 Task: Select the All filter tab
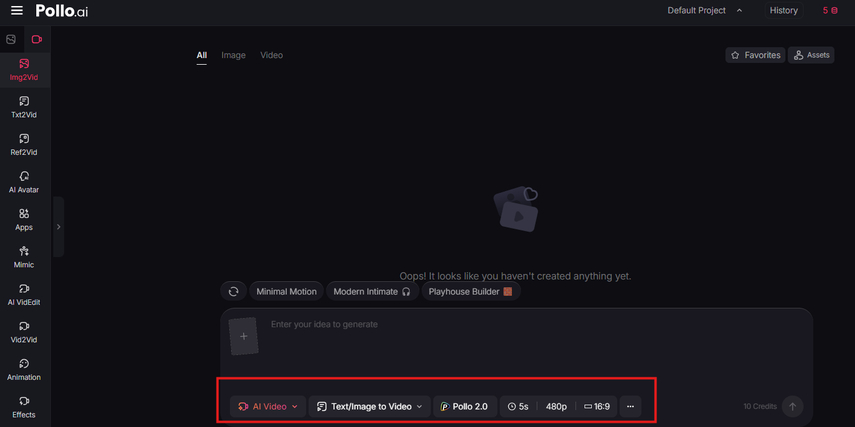pyautogui.click(x=202, y=55)
